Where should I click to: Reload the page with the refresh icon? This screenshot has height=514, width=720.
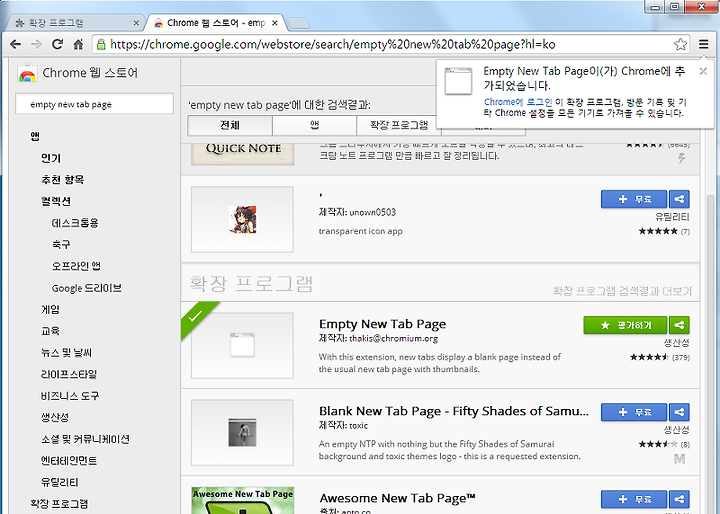pos(57,44)
